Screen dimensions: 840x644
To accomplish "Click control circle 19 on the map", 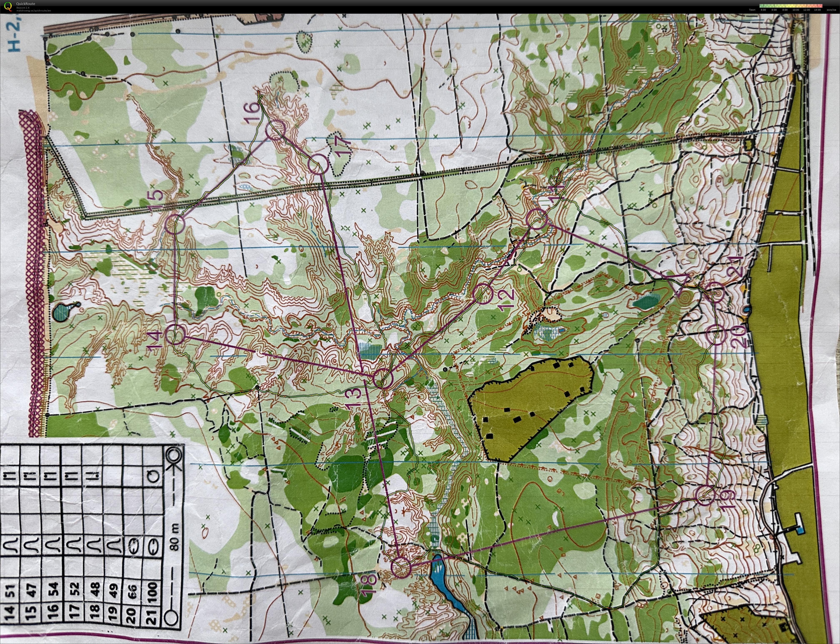I will (705, 495).
